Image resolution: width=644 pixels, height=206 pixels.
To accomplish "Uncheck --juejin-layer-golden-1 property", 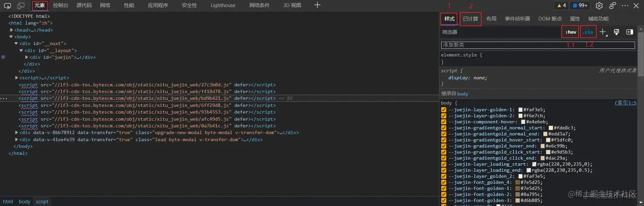I will coord(444,110).
